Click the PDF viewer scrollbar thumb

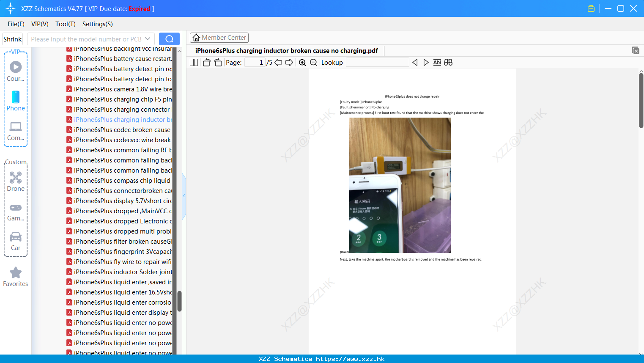coord(641,100)
